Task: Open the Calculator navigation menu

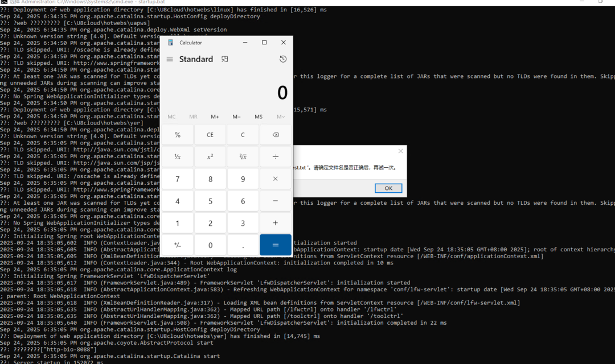Action: tap(169, 59)
